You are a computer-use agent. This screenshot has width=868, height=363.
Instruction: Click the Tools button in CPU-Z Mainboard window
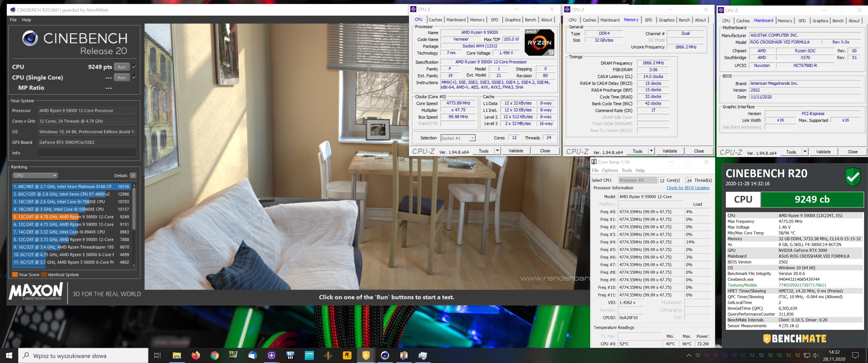(791, 152)
